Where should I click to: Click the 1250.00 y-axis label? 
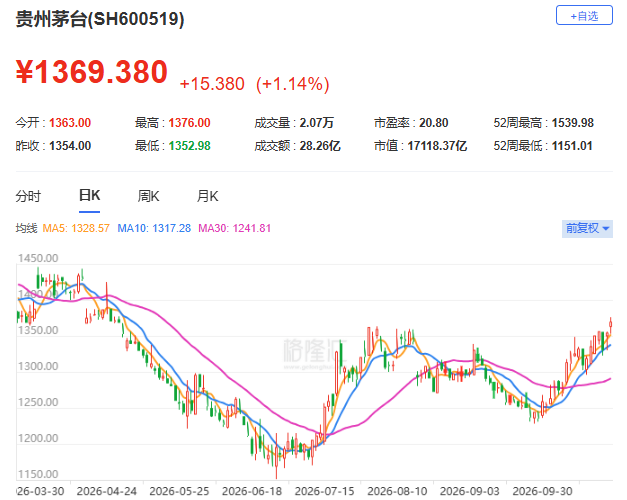pyautogui.click(x=38, y=402)
